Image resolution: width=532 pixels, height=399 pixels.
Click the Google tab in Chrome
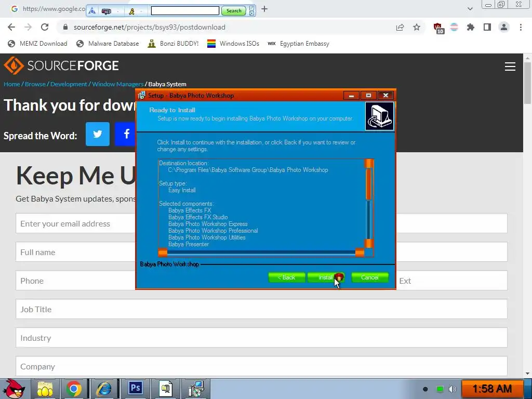click(x=47, y=9)
